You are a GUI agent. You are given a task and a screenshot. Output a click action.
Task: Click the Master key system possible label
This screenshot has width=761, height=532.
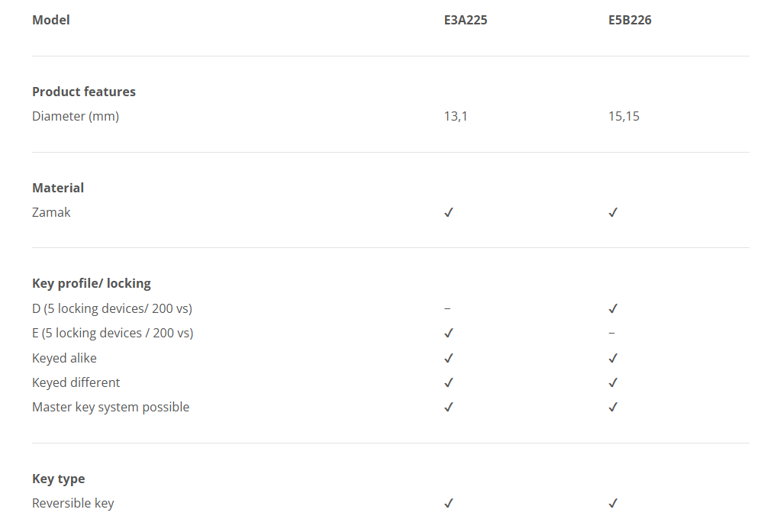coord(111,407)
